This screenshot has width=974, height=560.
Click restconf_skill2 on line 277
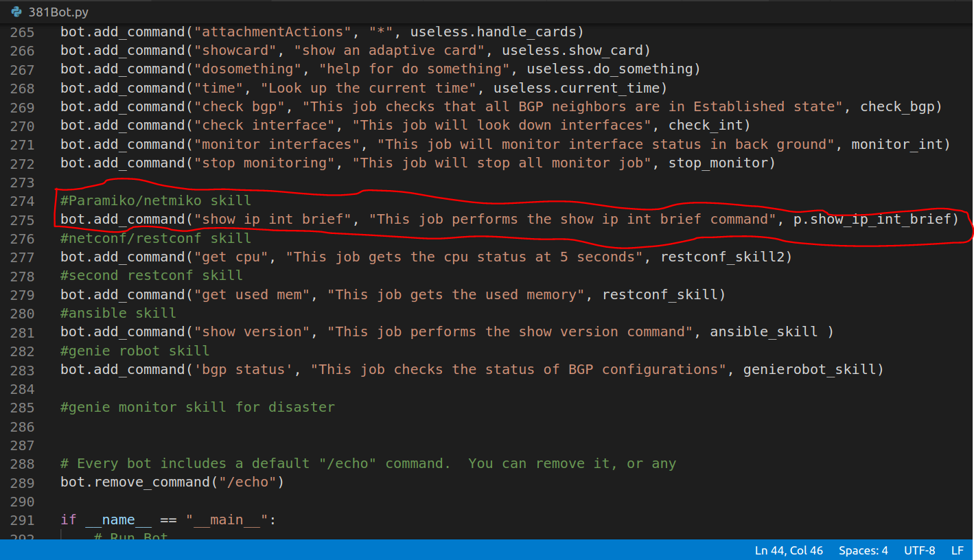click(x=722, y=257)
